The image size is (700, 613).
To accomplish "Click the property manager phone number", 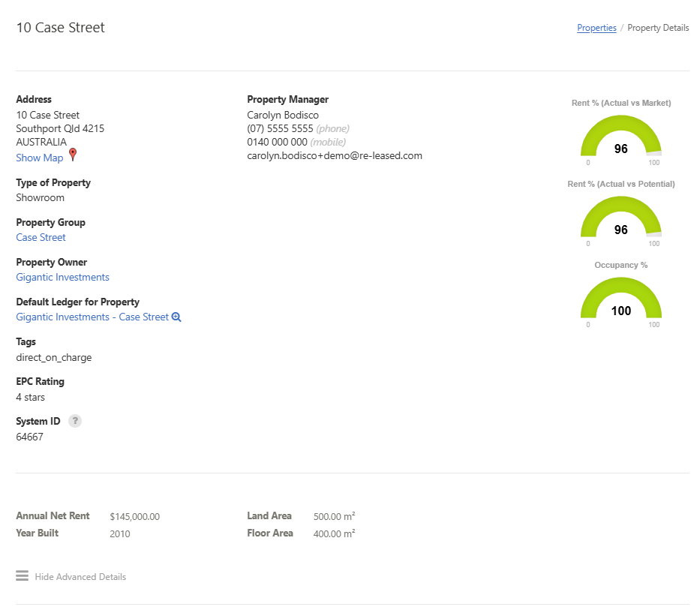I will [280, 128].
